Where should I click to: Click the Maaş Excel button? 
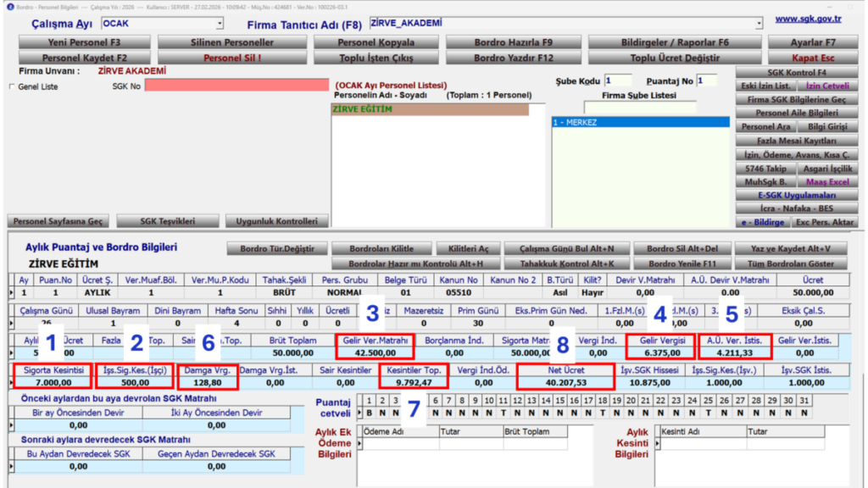(827, 182)
